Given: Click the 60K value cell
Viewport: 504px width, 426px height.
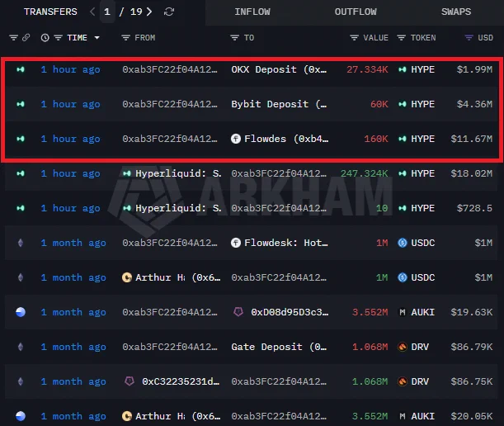Looking at the screenshot, I should point(379,104).
